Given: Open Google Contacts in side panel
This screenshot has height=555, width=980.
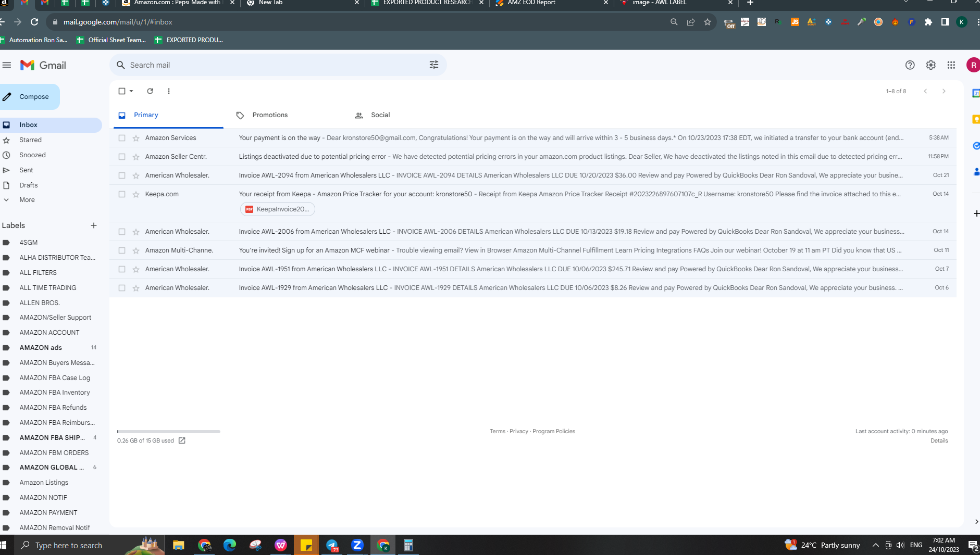Looking at the screenshot, I should (976, 172).
